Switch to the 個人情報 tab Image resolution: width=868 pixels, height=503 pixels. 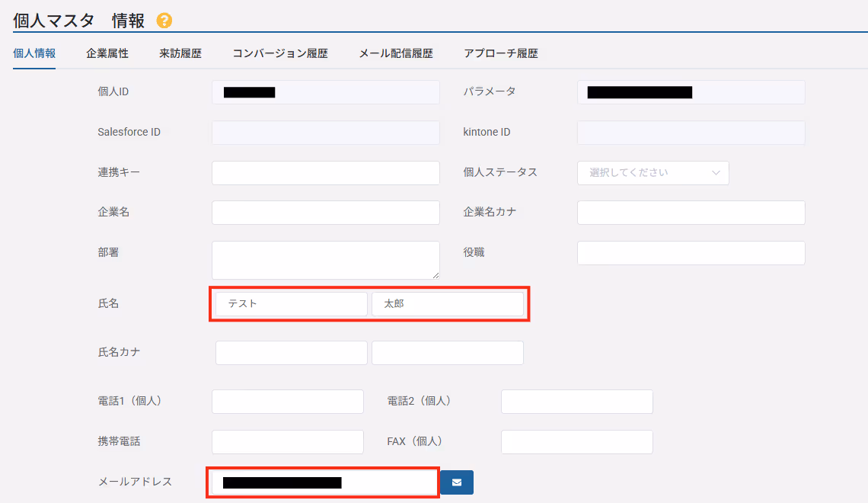click(34, 53)
